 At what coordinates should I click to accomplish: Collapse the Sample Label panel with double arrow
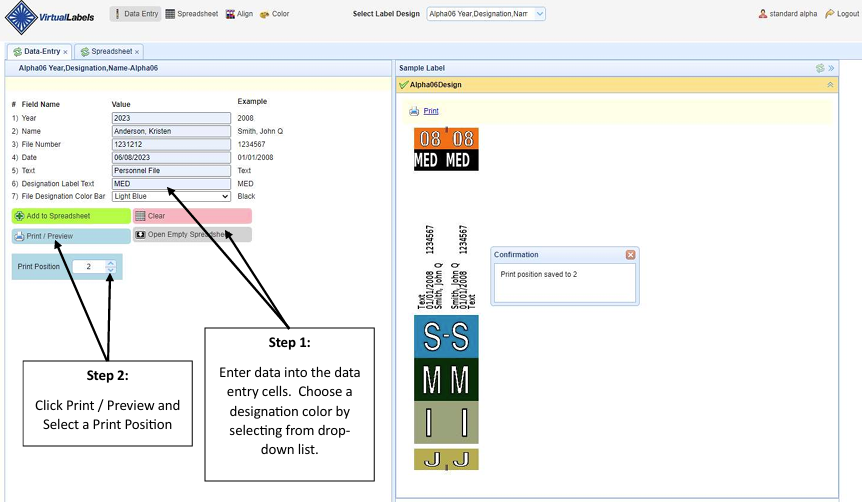[831, 68]
